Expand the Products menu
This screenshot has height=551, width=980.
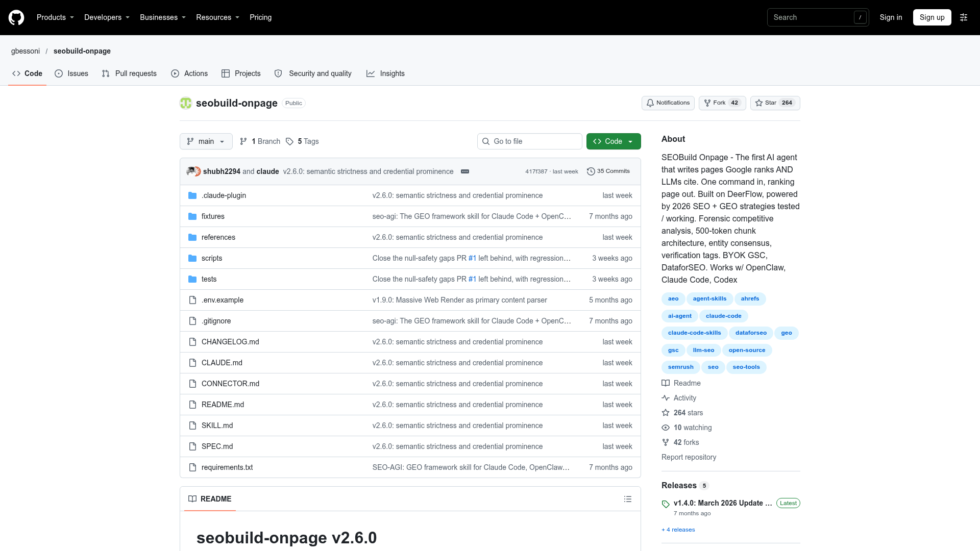[55, 17]
